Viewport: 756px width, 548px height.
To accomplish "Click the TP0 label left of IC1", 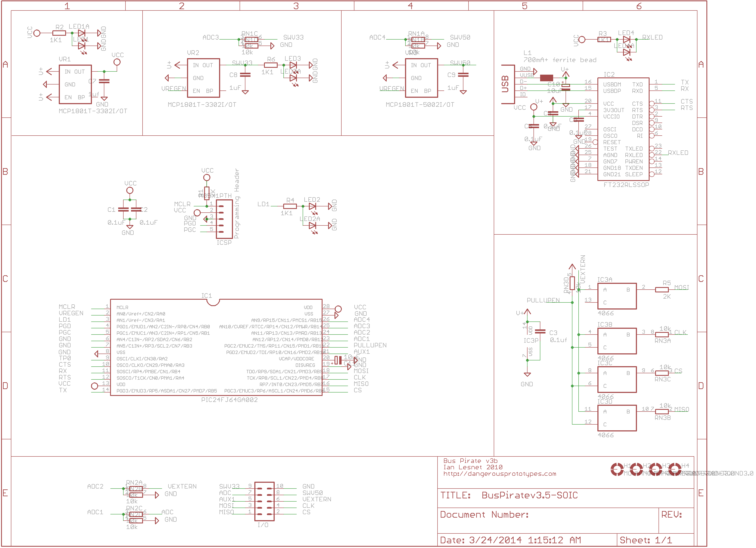I will (x=65, y=358).
